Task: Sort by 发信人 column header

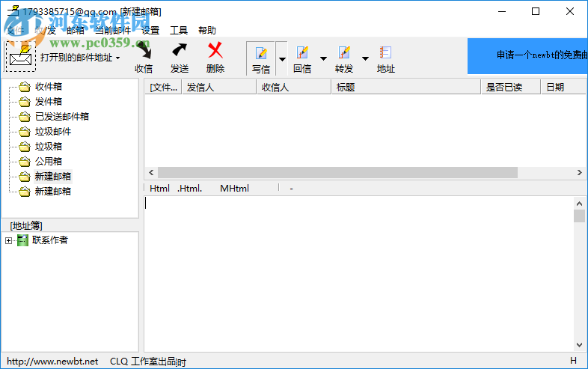Action: [x=219, y=88]
